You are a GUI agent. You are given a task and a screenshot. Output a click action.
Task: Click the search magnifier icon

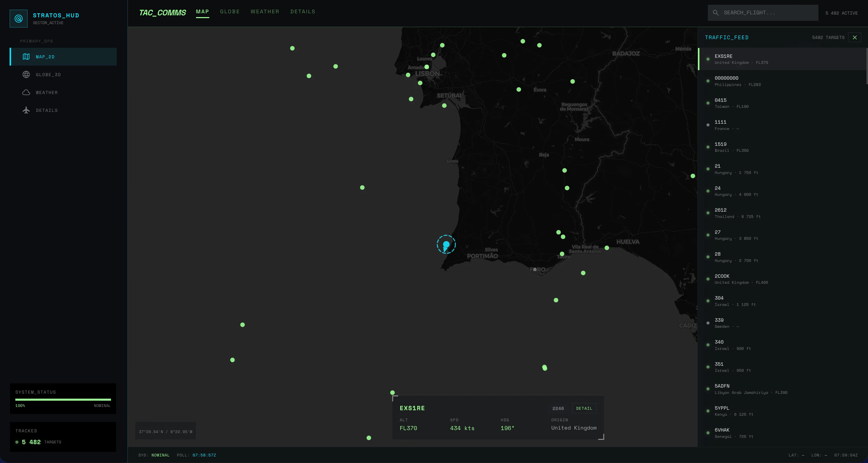pyautogui.click(x=716, y=13)
